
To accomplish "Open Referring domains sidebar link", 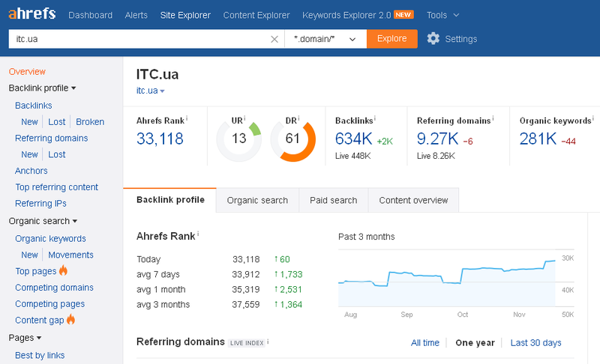I will (x=51, y=139).
